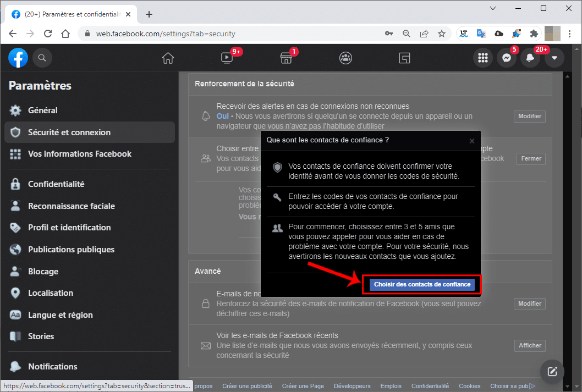Click the Oui status link
582x392 pixels.
223,116
